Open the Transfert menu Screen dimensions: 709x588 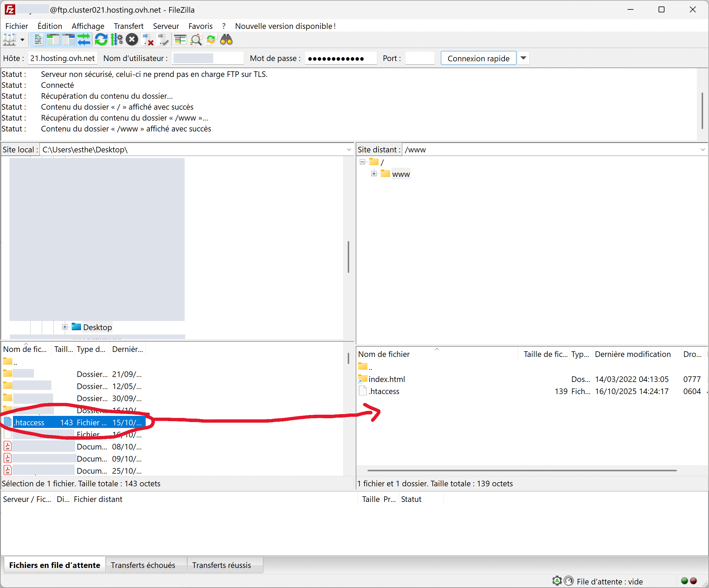click(x=128, y=26)
